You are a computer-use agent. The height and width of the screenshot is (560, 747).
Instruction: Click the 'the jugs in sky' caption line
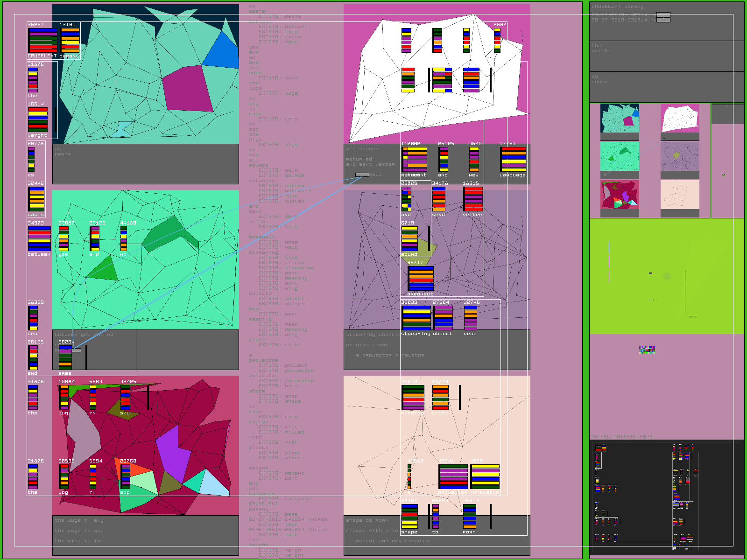click(79, 520)
